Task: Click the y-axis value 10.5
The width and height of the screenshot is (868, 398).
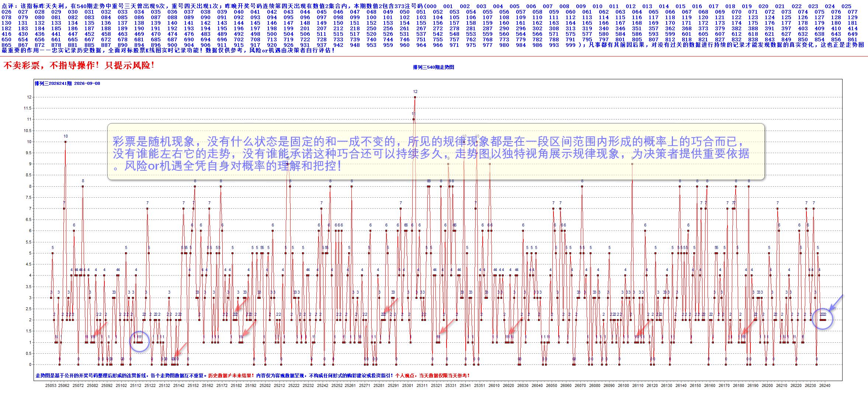Action: click(x=28, y=131)
